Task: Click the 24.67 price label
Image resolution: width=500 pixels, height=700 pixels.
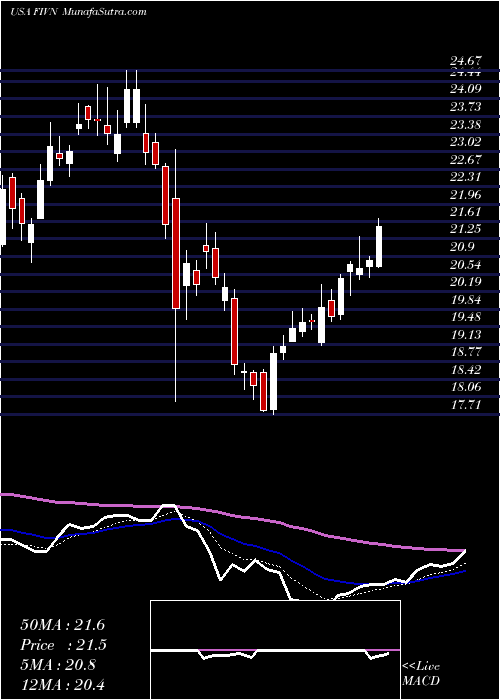Action: [466, 60]
